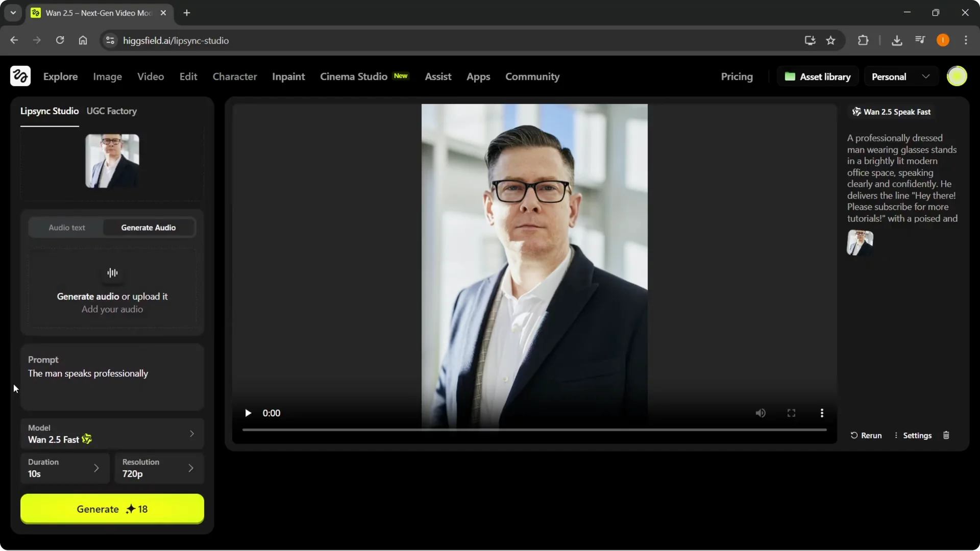Open the Asset library
Viewport: 980px width, 551px height.
[x=818, y=76]
